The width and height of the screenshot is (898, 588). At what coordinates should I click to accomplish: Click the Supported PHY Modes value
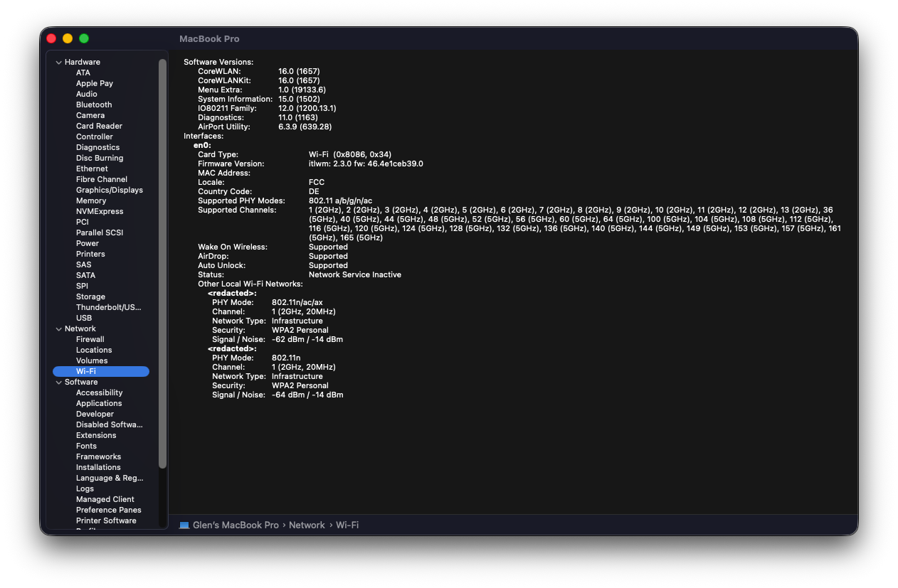(340, 201)
